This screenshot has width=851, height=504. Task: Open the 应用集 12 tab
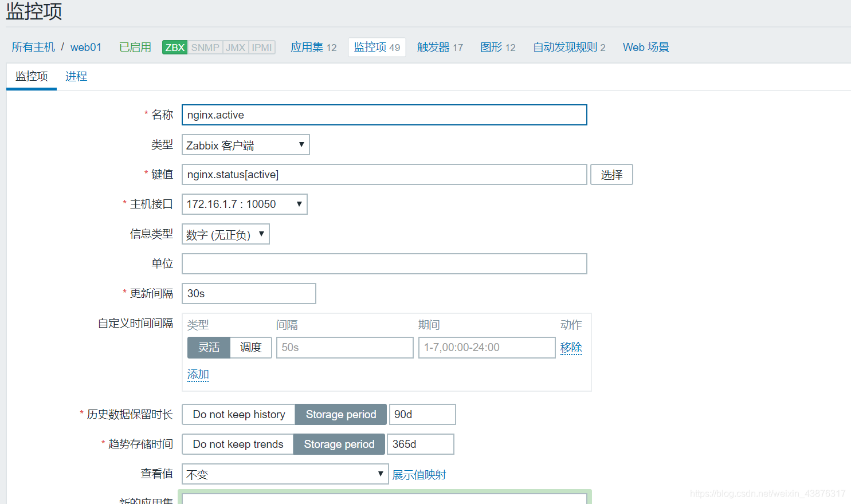click(313, 47)
